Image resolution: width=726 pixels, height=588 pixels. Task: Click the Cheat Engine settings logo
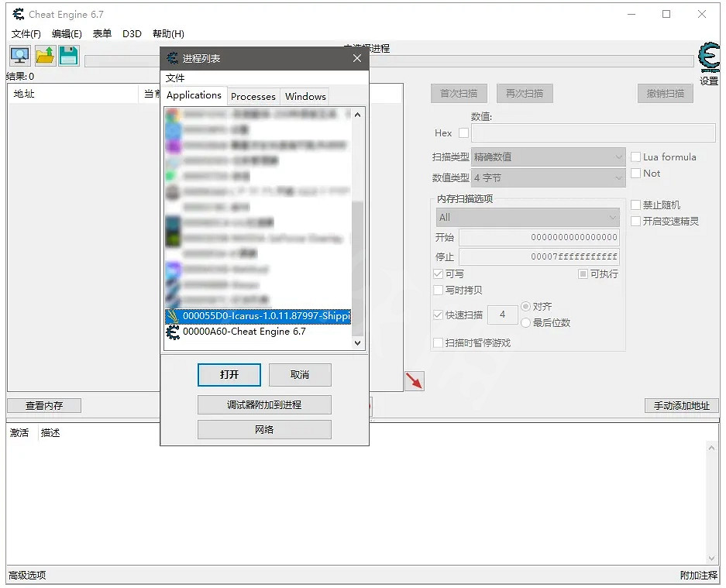coord(708,58)
